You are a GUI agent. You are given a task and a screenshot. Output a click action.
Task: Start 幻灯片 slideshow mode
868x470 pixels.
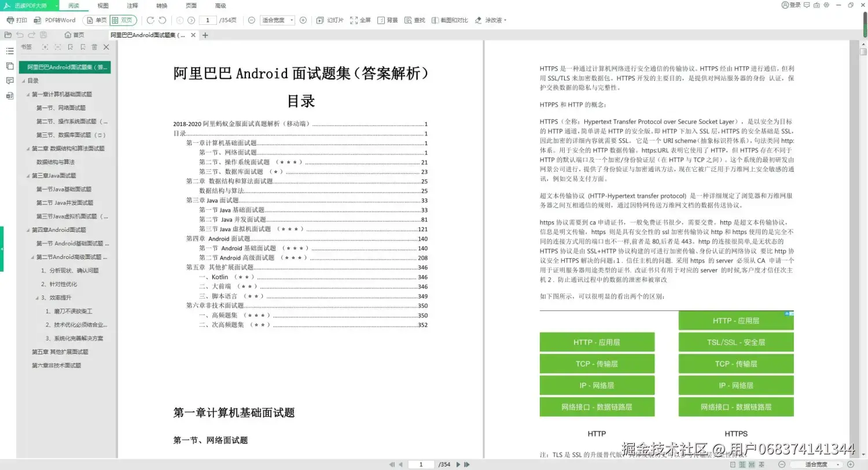tap(330, 20)
